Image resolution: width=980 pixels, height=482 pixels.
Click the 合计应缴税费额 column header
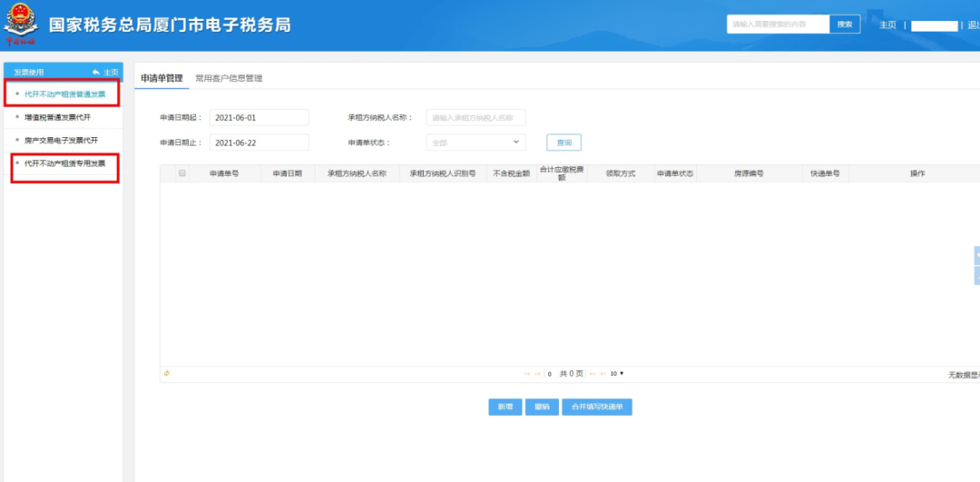(x=562, y=173)
